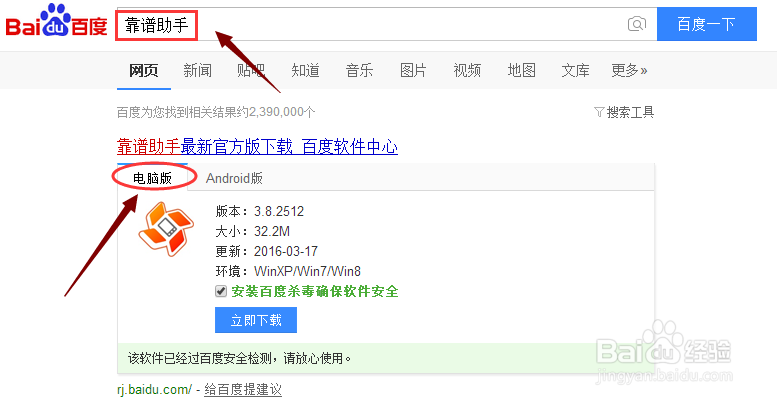777x403 pixels.
Task: Click result count text 2,390,000个
Action: point(281,113)
